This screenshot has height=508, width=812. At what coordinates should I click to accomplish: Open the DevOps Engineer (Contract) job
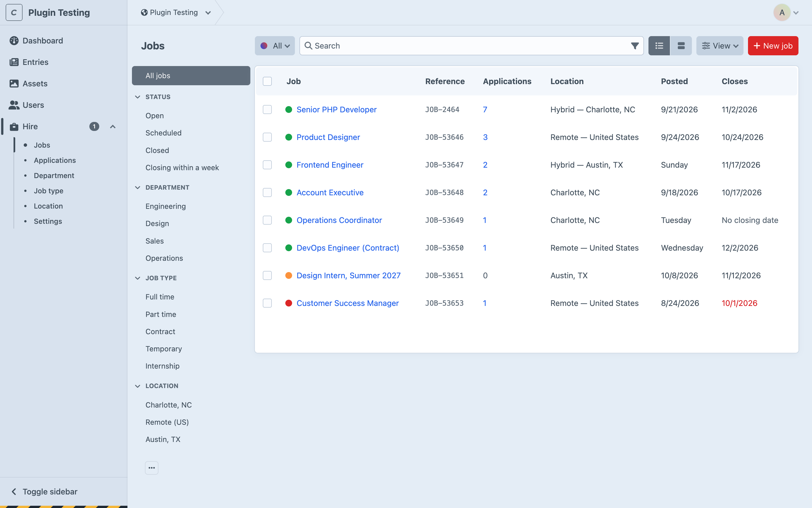[x=348, y=248]
